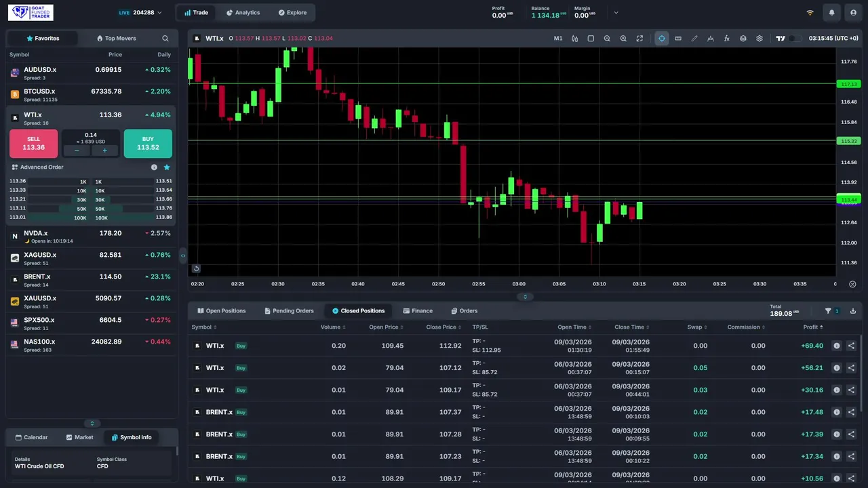The height and width of the screenshot is (488, 868).
Task: Zoom out the WTI.x chart
Action: coord(607,39)
